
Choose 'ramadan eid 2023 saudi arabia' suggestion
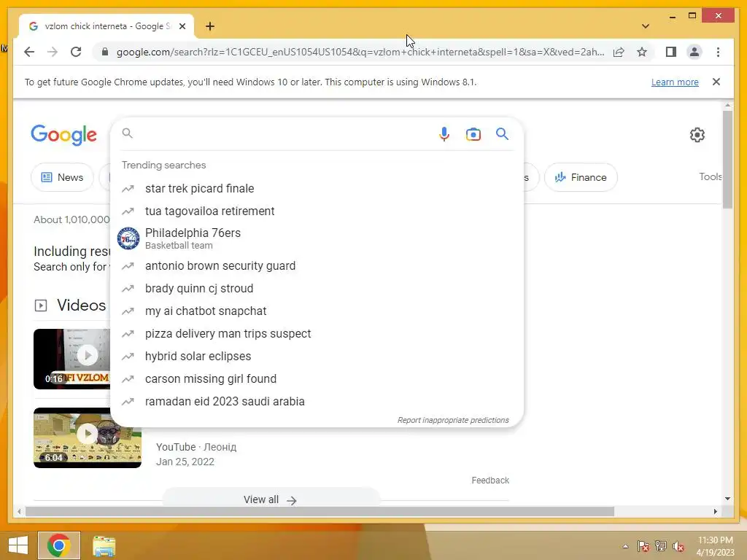pyautogui.click(x=317, y=402)
